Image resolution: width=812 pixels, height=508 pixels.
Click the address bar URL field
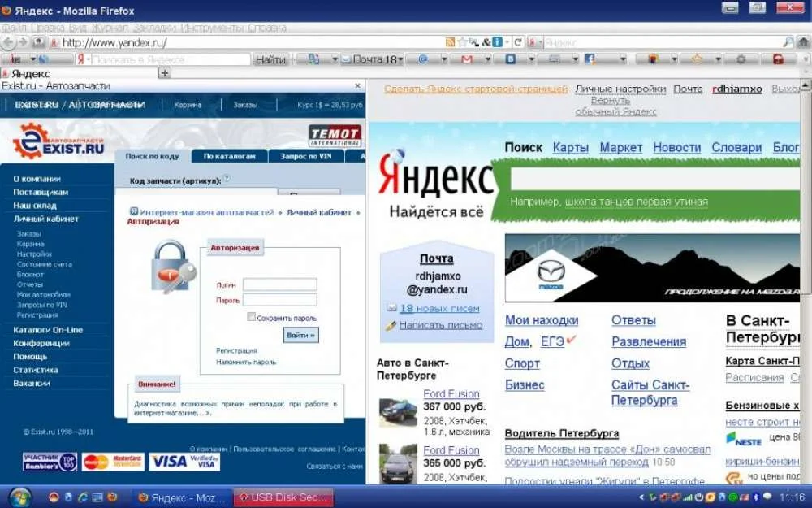(x=253, y=42)
